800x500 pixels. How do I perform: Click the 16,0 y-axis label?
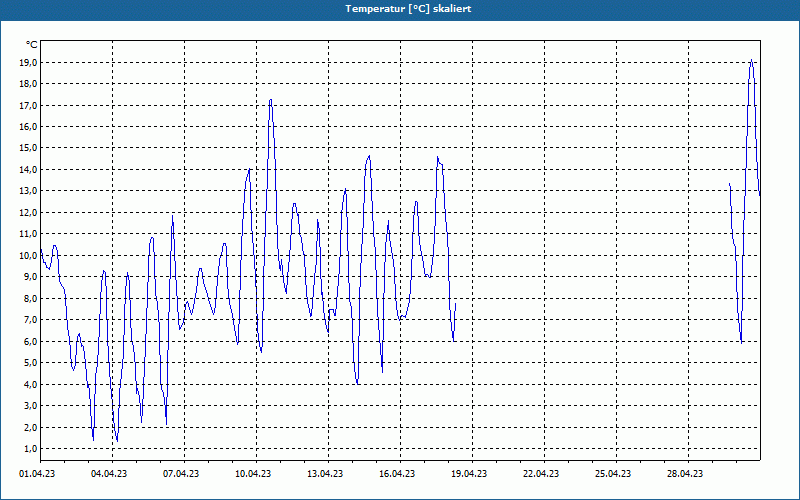coord(28,127)
